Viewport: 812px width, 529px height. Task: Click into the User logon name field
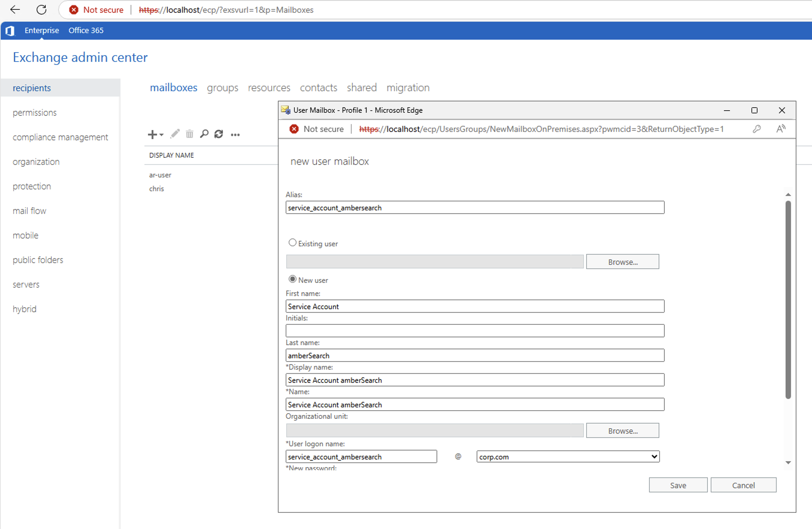(x=361, y=457)
